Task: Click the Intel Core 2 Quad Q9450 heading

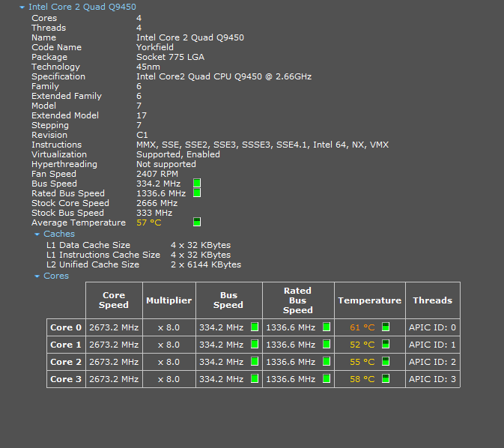Action: [x=82, y=7]
